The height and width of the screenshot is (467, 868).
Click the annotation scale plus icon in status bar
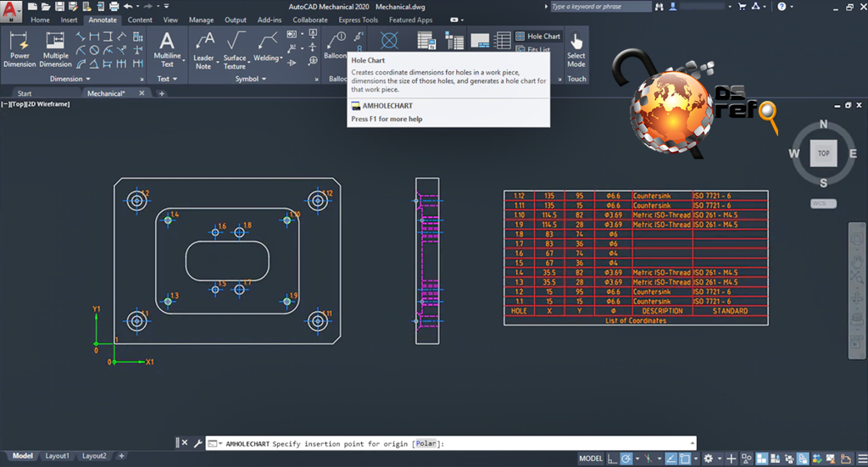click(732, 459)
